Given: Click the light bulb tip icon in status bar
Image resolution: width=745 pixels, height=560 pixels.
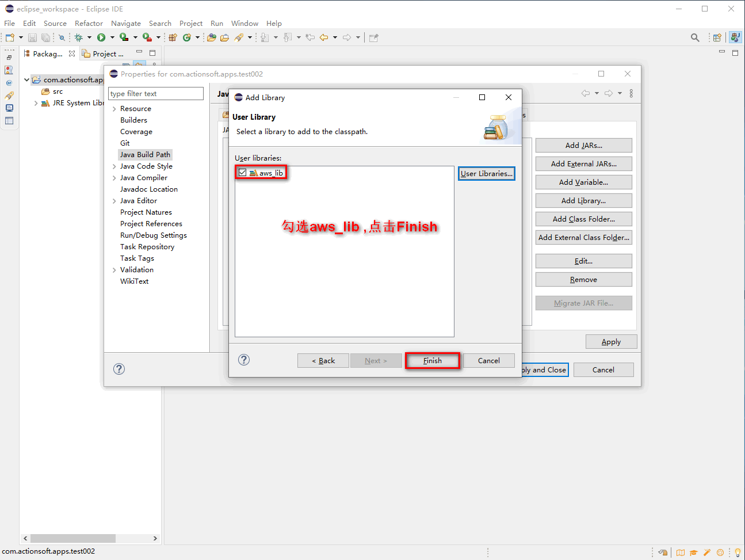Looking at the screenshot, I should (738, 553).
